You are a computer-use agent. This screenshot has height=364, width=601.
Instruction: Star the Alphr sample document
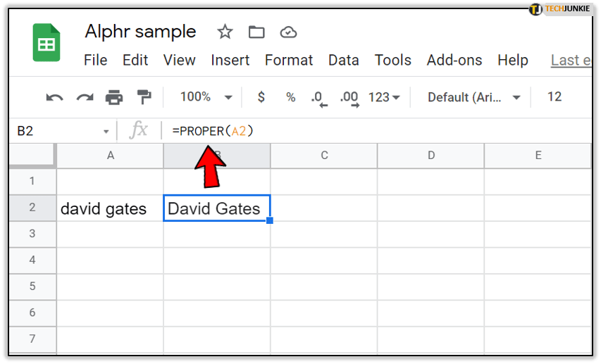coord(225,32)
